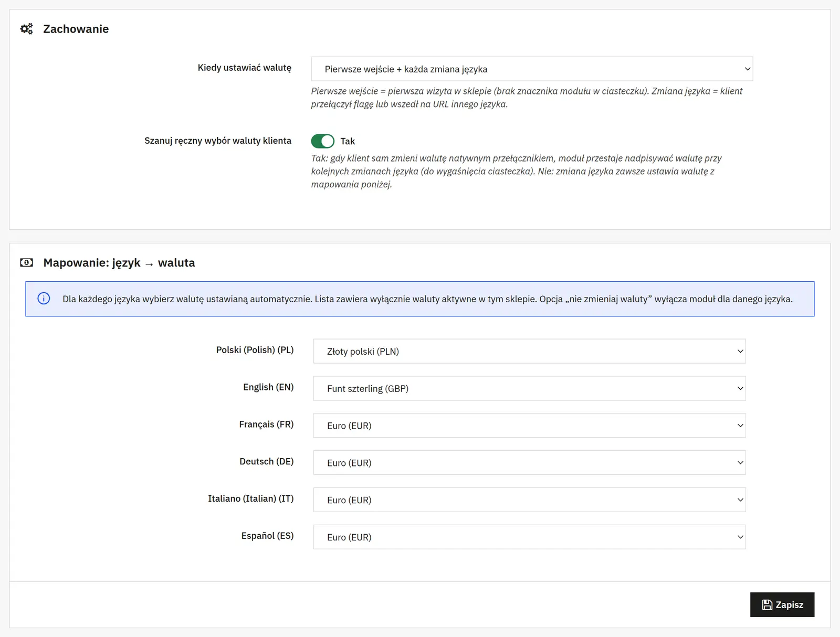Click the 'Italiano (Italian) (IT)' label

[251, 498]
